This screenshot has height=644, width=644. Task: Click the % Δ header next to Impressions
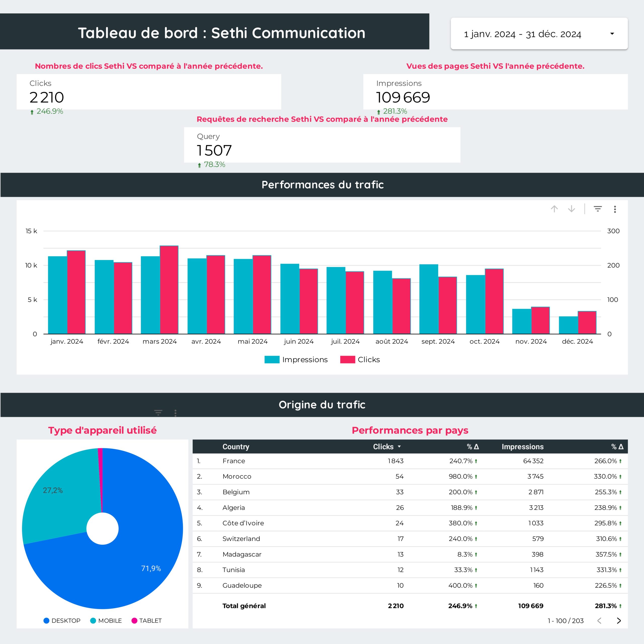click(x=617, y=447)
